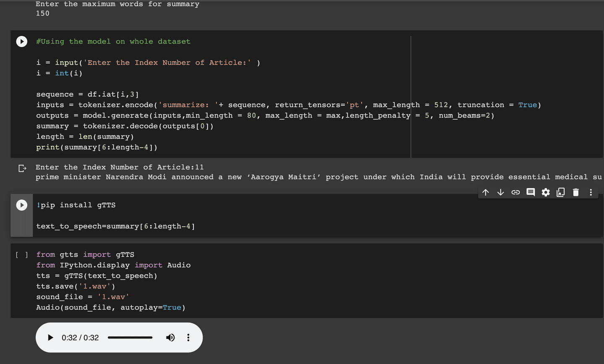This screenshot has height=364, width=604.
Task: Click the 'text_to_speech=summary[6:length-4]' line
Action: click(115, 226)
